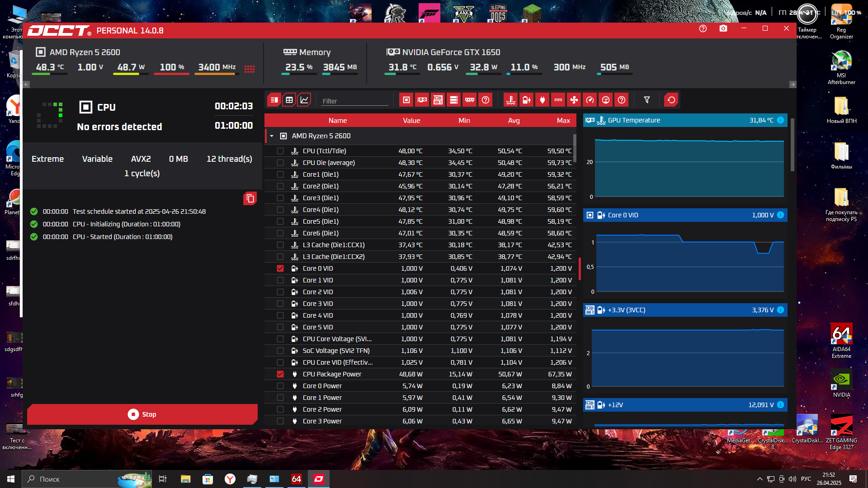Check the L3 Cache (Die1:CCX1) checkbox
The image size is (868, 488).
280,245
